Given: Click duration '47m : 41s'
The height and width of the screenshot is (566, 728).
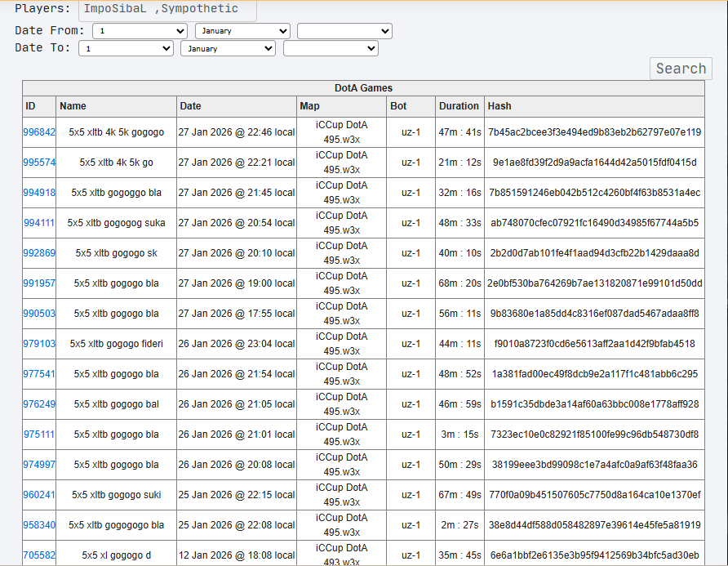Looking at the screenshot, I should (x=459, y=132).
